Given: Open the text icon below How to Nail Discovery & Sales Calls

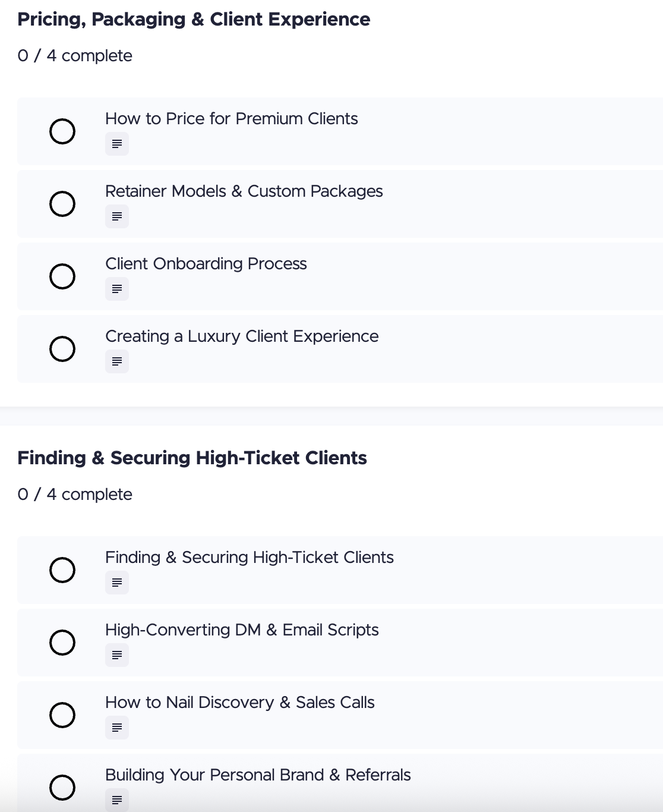Looking at the screenshot, I should [x=116, y=728].
